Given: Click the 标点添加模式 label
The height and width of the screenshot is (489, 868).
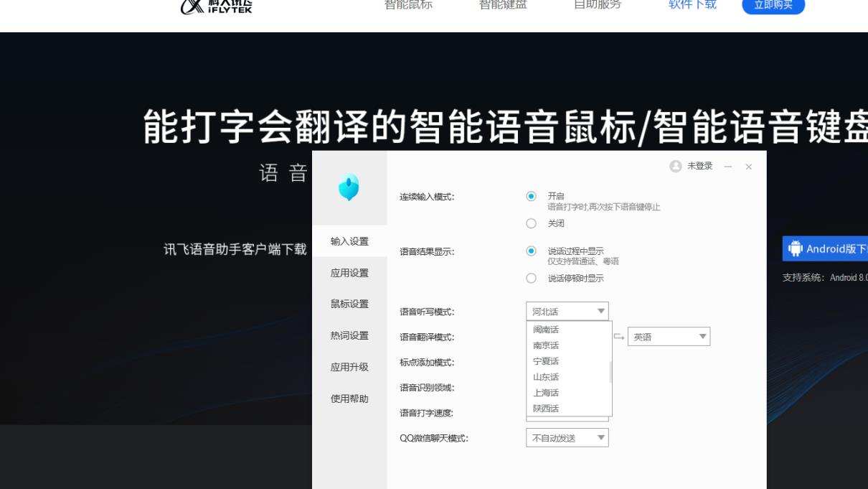Looking at the screenshot, I should [427, 363].
